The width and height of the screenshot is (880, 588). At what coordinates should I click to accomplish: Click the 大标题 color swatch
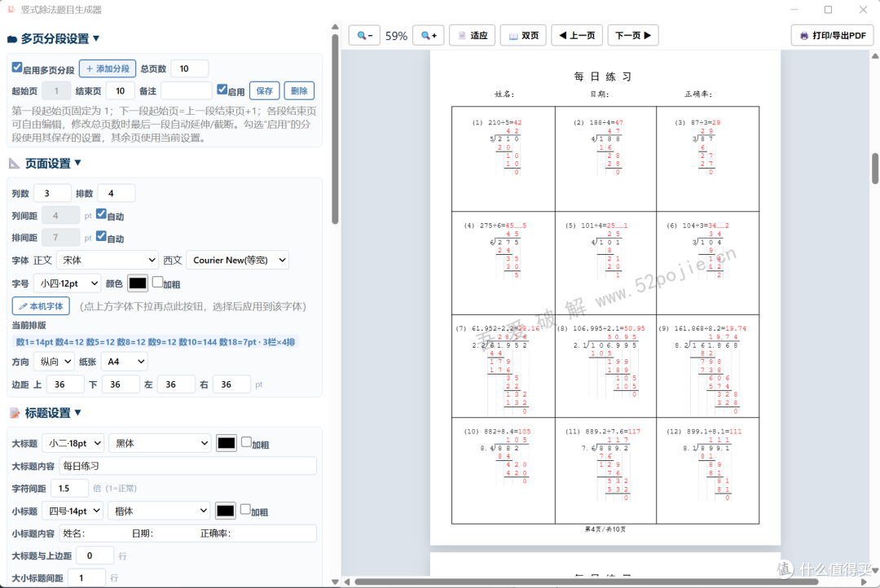(x=227, y=443)
